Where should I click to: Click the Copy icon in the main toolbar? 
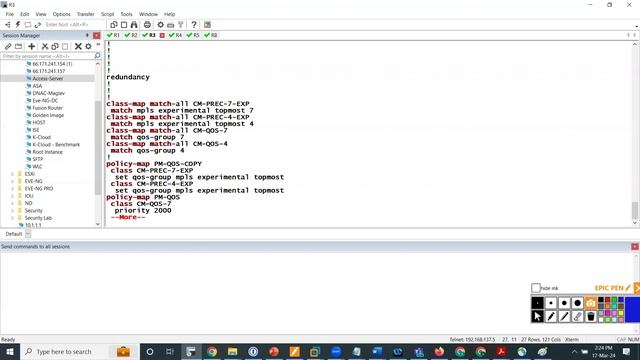click(114, 25)
